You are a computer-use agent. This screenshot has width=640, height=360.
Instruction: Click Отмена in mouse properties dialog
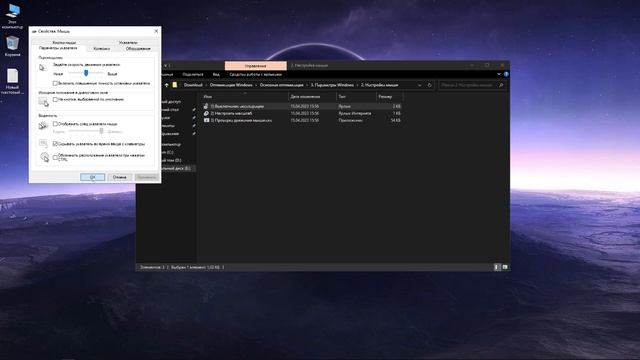click(120, 177)
